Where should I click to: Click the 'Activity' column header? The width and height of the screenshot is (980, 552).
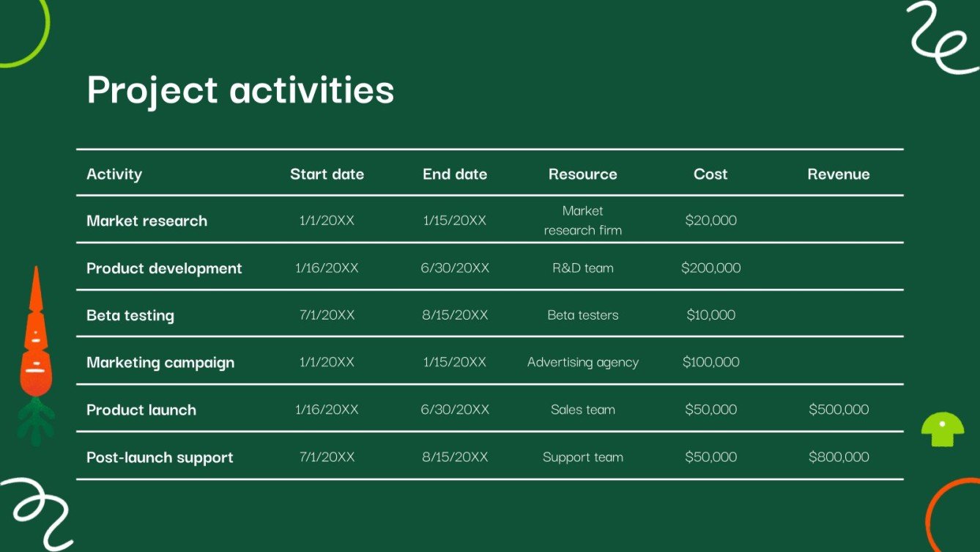coord(114,174)
